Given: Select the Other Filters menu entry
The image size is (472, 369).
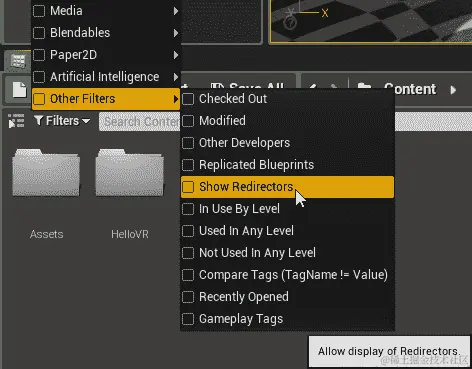Looking at the screenshot, I should pyautogui.click(x=106, y=99).
